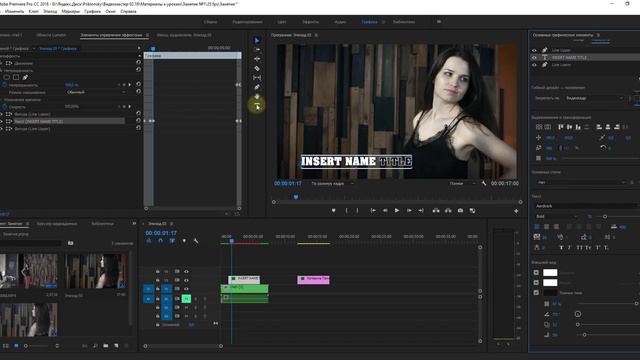Export frame with the camera icon
640x360 pixels.
(460, 211)
